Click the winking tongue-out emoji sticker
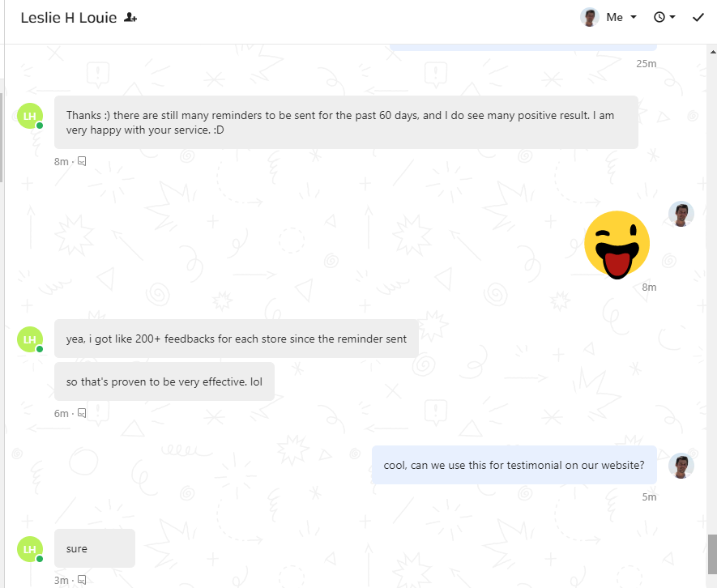Image resolution: width=717 pixels, height=588 pixels. (x=617, y=245)
